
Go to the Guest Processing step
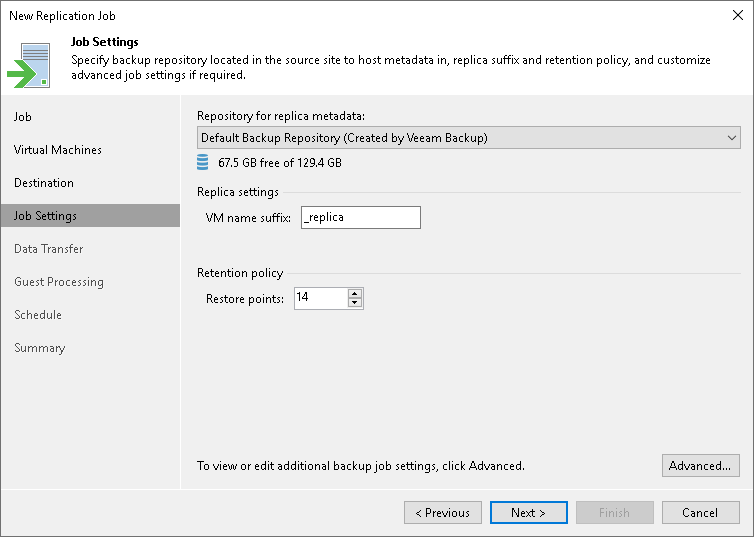pyautogui.click(x=59, y=282)
